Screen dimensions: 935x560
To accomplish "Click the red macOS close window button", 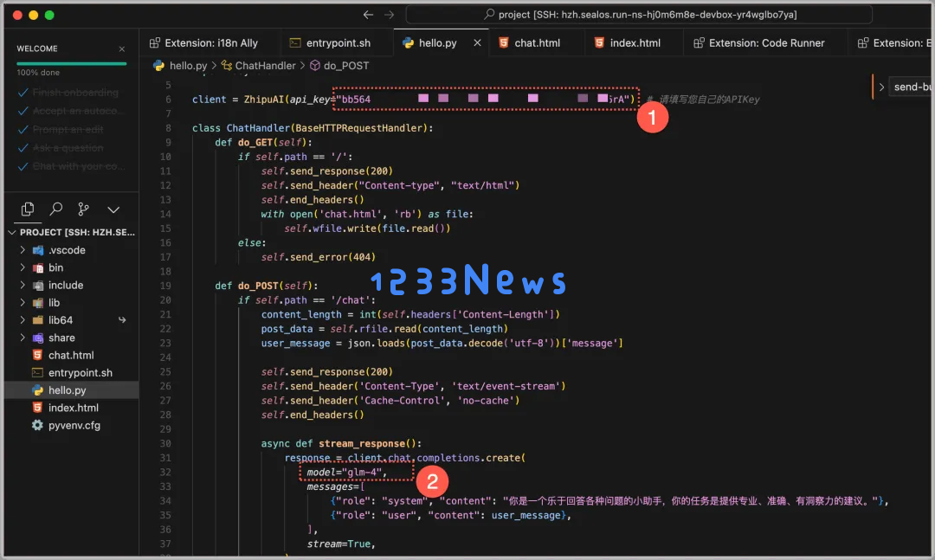I will point(17,15).
